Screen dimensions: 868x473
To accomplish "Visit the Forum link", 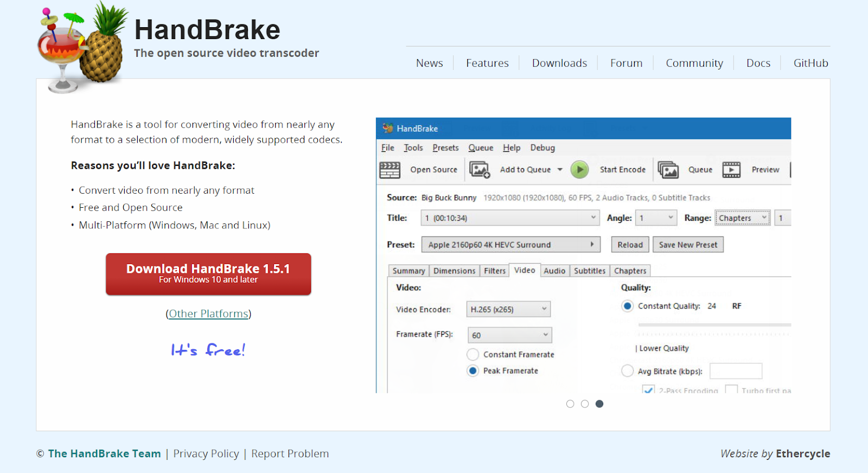I will point(626,63).
